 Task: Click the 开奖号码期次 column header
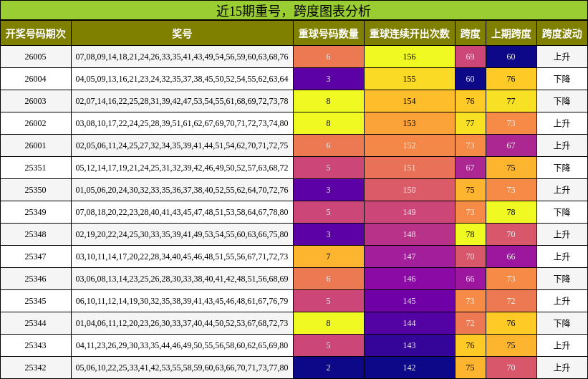pos(36,34)
